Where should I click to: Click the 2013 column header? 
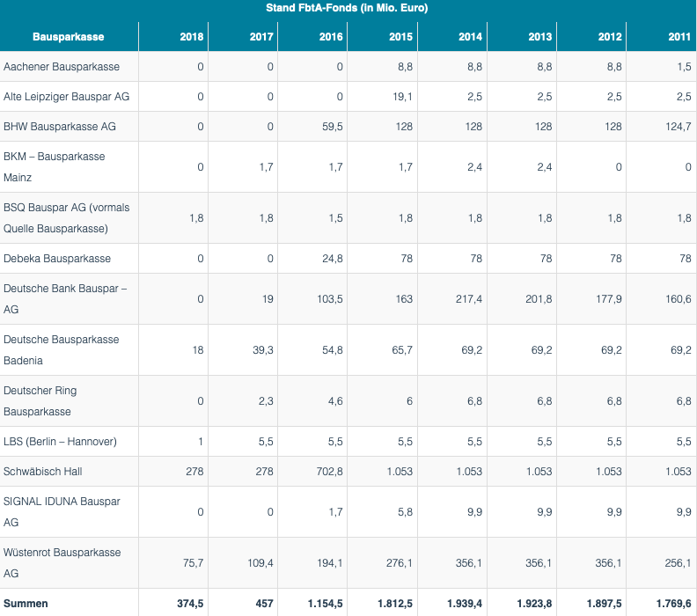point(540,37)
